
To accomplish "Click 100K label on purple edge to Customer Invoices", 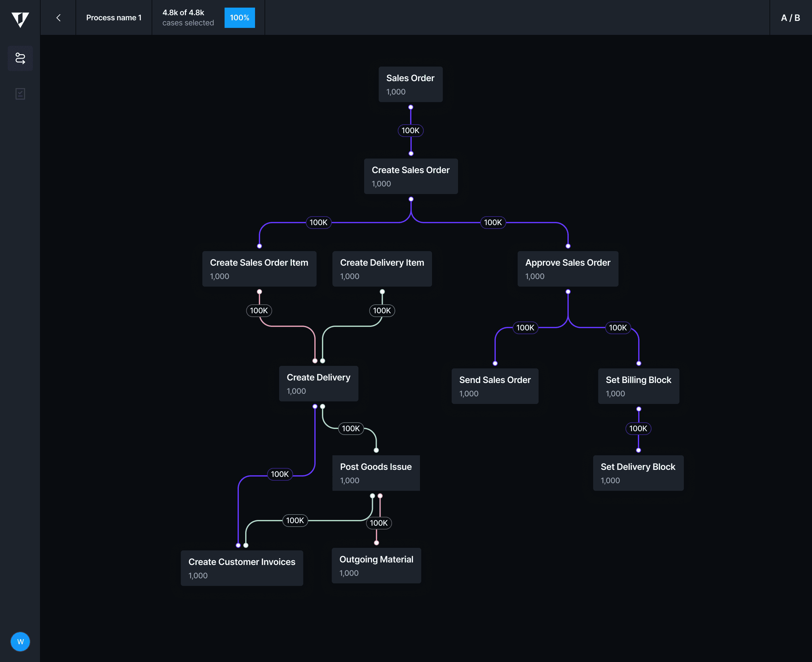I will [x=279, y=474].
